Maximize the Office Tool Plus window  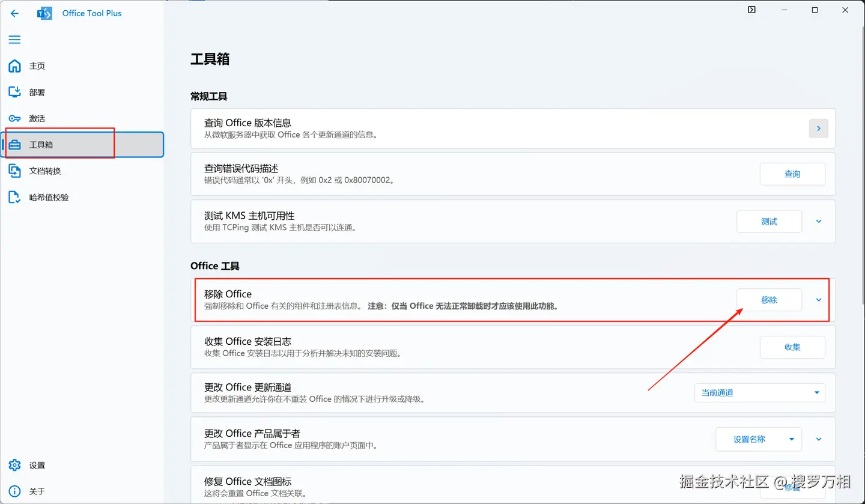[x=815, y=10]
